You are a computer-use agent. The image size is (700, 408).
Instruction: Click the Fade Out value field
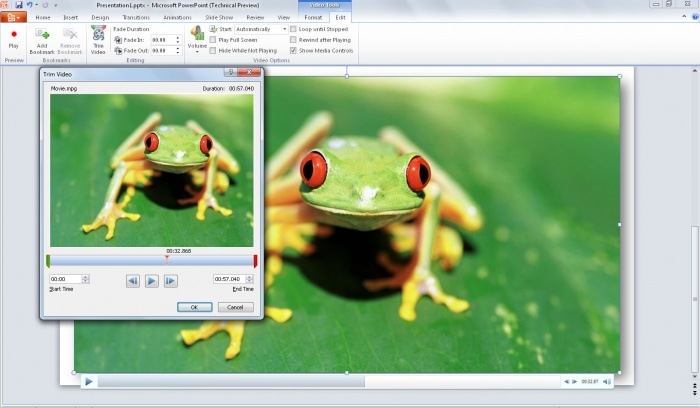pos(162,50)
